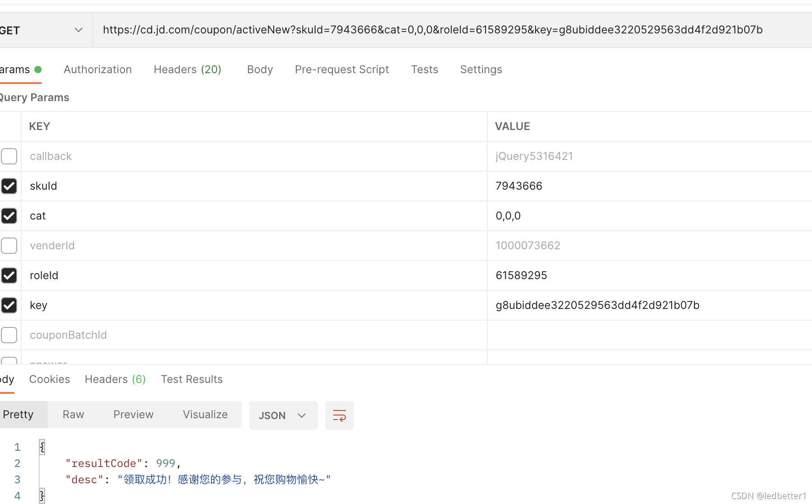Click the roleId value 61589295
The image size is (812, 504).
click(x=521, y=275)
